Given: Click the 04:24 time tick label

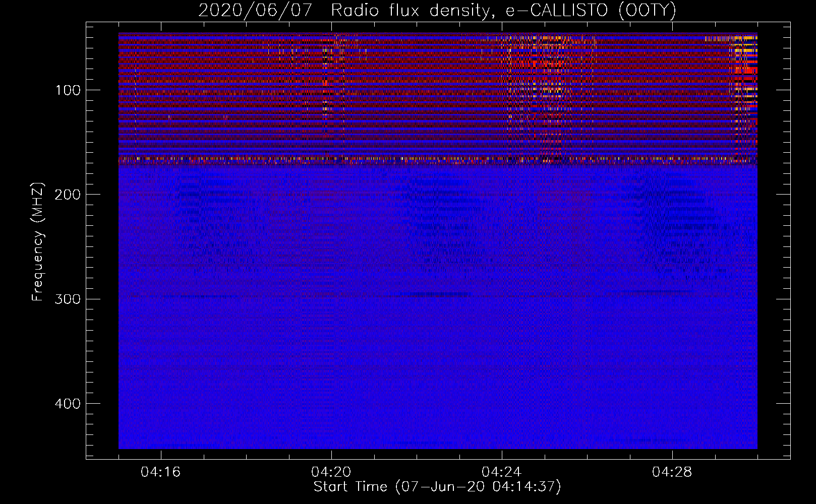Looking at the screenshot, I should tap(502, 472).
